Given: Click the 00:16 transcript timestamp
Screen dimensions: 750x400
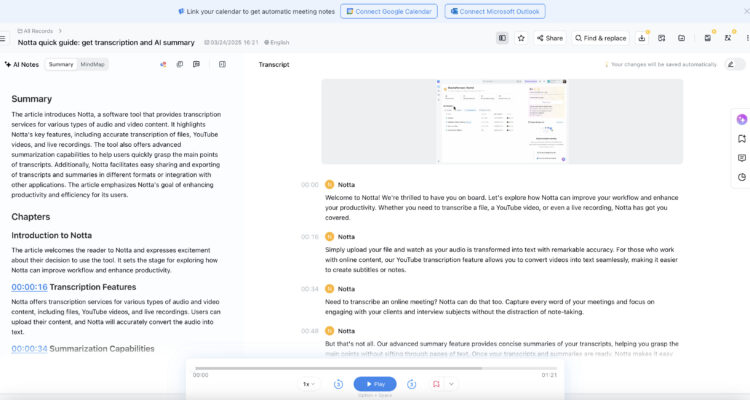Looking at the screenshot, I should click(x=309, y=237).
